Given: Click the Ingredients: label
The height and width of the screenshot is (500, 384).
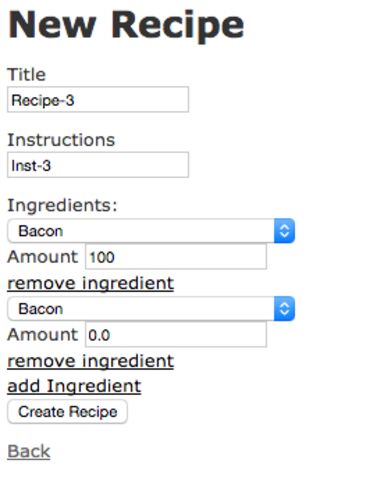Looking at the screenshot, I should pyautogui.click(x=62, y=205).
